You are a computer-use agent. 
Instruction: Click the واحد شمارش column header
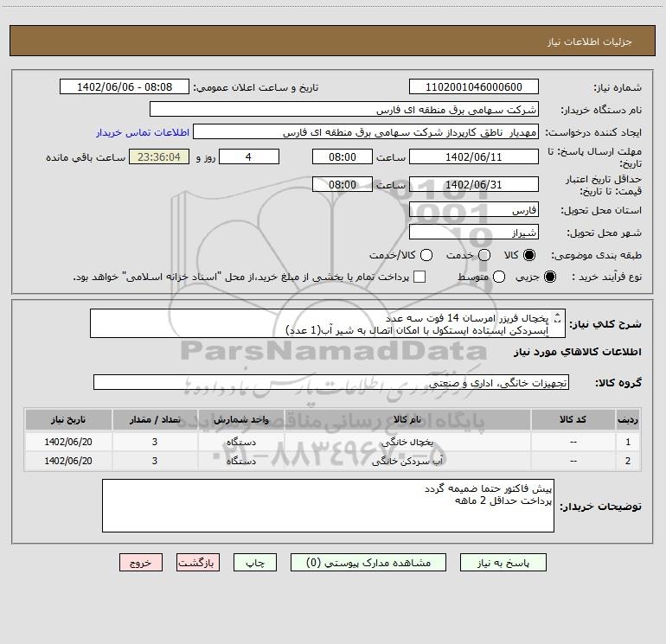[240, 419]
